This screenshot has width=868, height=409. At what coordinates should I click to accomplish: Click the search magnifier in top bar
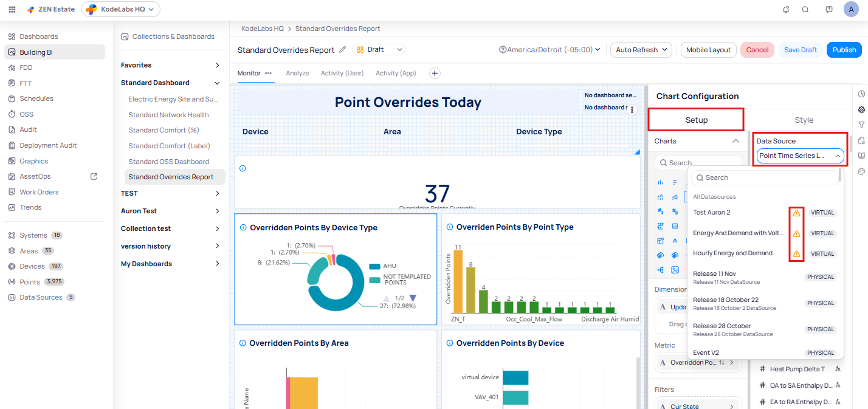coord(805,9)
